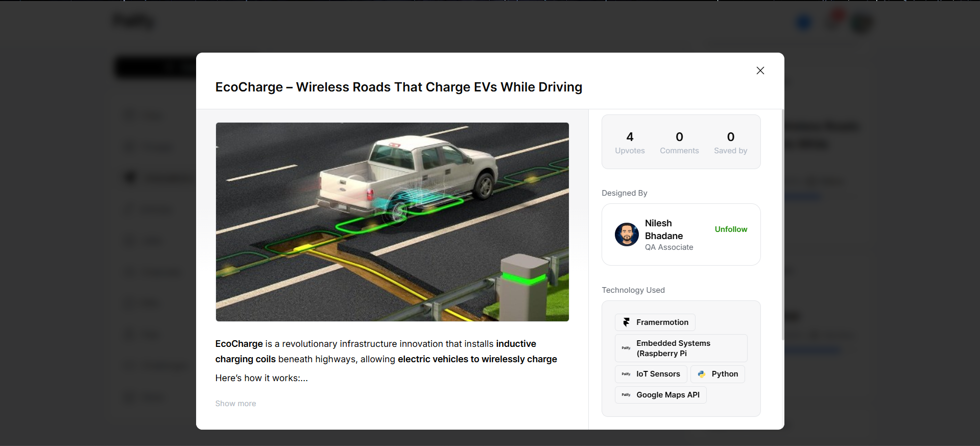Open the EcoCharge road charging image
Image resolution: width=980 pixels, height=446 pixels.
[392, 222]
